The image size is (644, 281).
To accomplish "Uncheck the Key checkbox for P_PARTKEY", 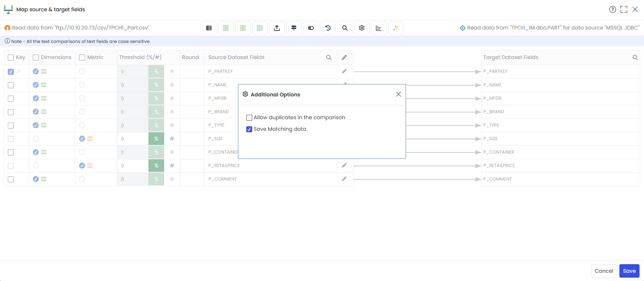I will pyautogui.click(x=11, y=72).
